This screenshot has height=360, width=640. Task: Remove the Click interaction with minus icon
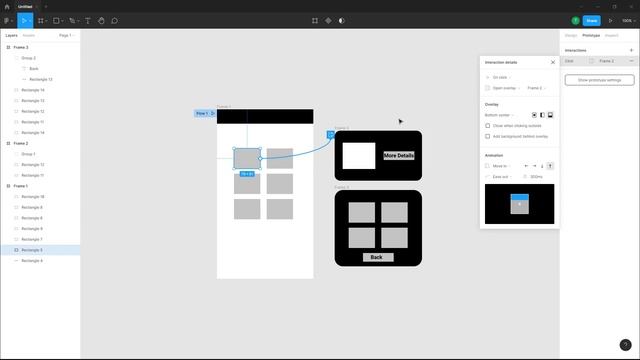tap(631, 61)
